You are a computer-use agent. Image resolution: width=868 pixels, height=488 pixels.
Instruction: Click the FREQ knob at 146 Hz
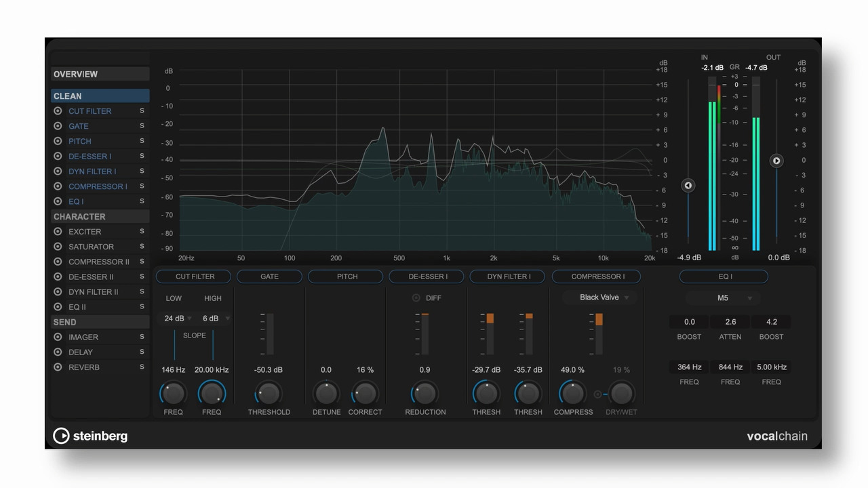tap(173, 392)
